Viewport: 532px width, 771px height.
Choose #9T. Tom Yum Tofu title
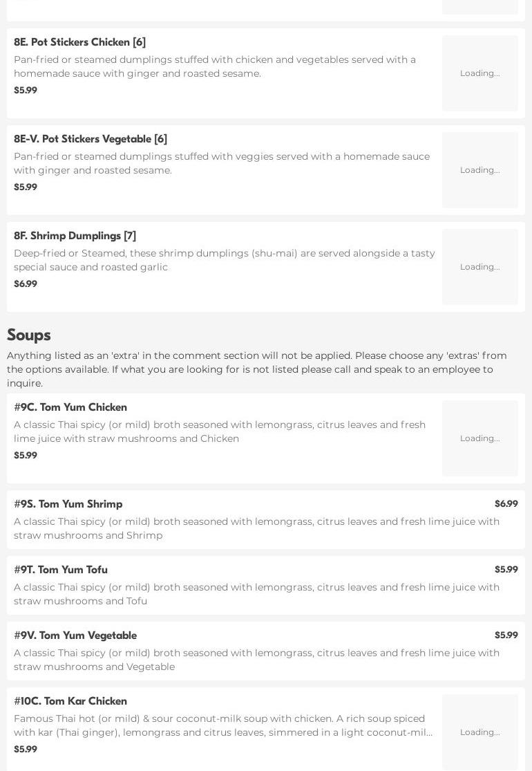tap(61, 570)
